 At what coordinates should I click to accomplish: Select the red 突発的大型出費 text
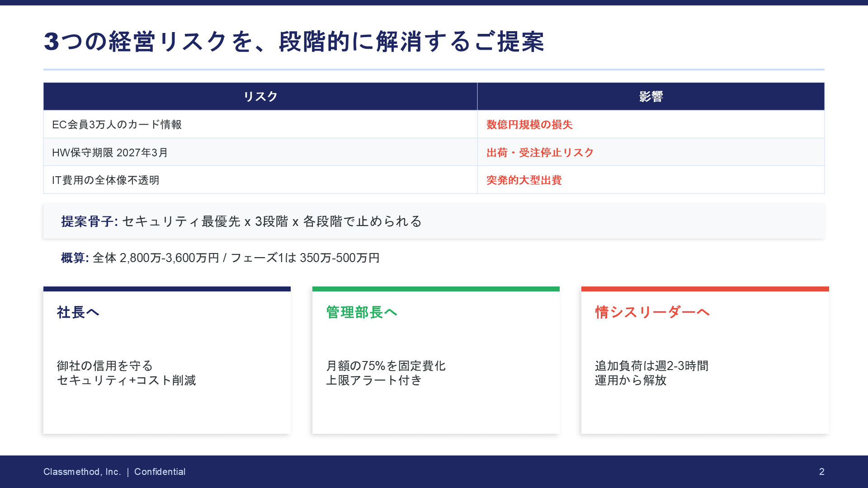(x=524, y=180)
